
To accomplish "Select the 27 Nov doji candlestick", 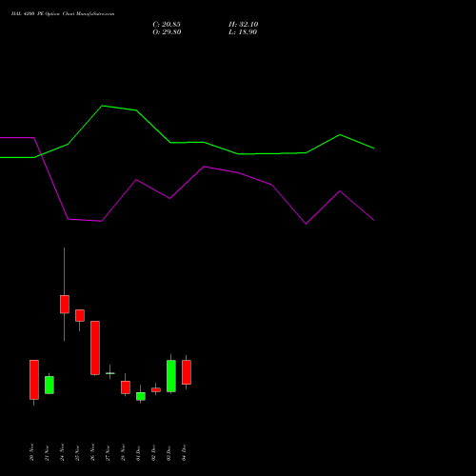I will (110, 373).
